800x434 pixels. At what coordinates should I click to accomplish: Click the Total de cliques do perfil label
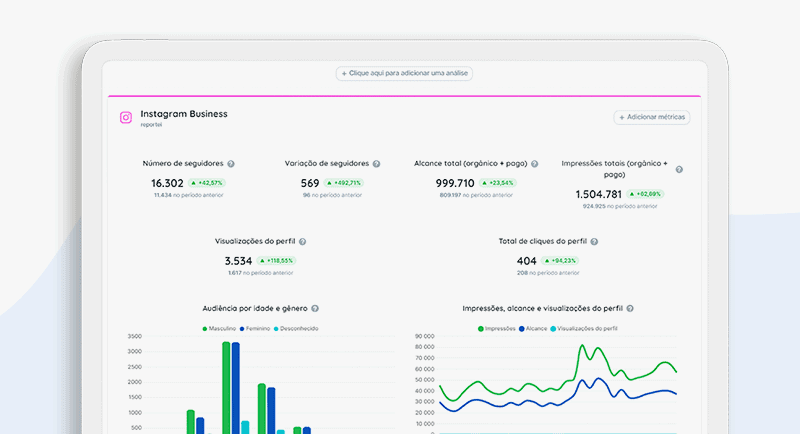(x=542, y=241)
